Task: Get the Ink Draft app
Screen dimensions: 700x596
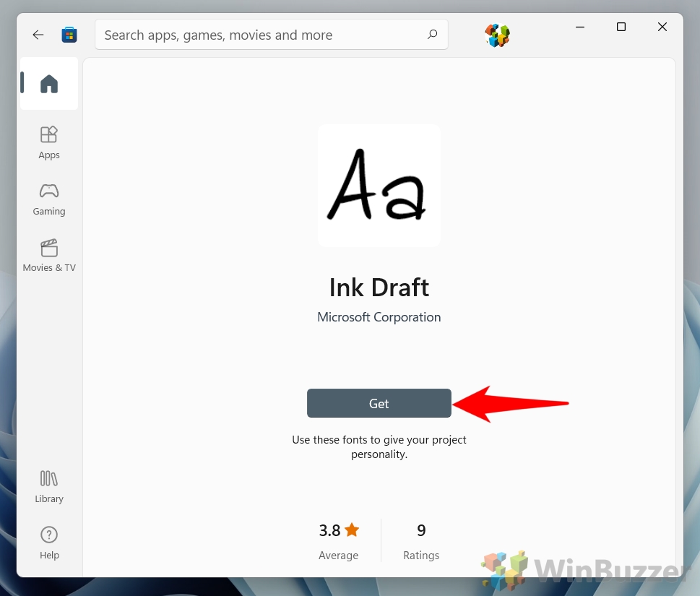Action: click(379, 403)
